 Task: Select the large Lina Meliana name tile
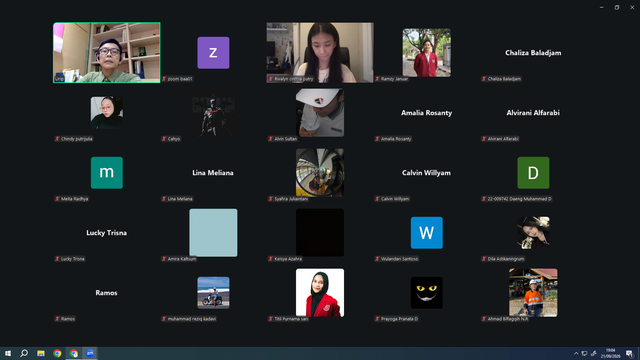(x=213, y=173)
